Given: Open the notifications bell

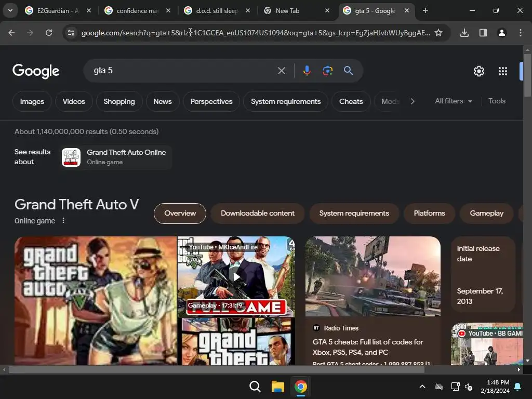Looking at the screenshot, I should 518,387.
